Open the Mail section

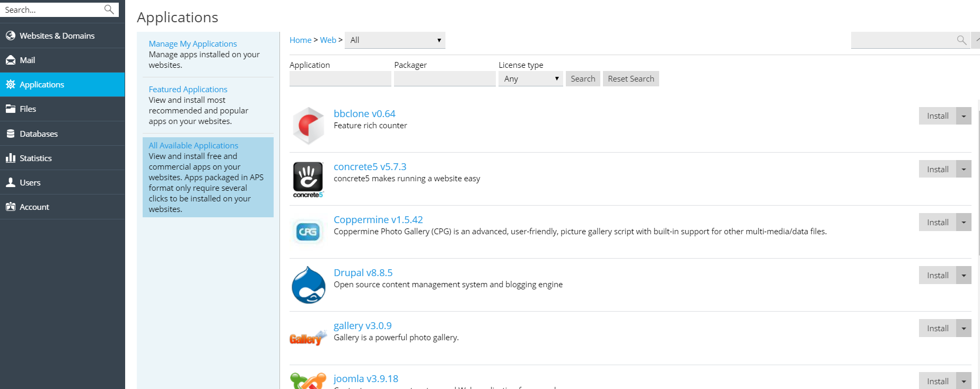[x=63, y=60]
